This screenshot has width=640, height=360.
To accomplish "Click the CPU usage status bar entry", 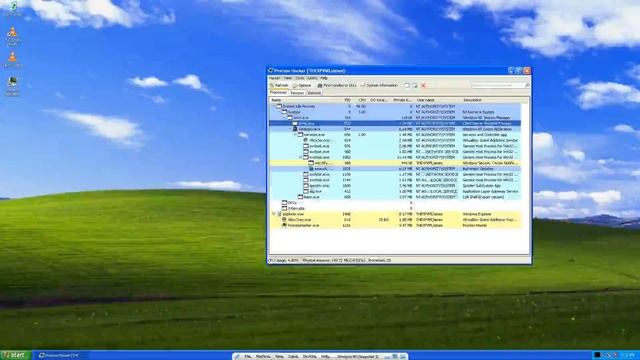I will click(284, 260).
